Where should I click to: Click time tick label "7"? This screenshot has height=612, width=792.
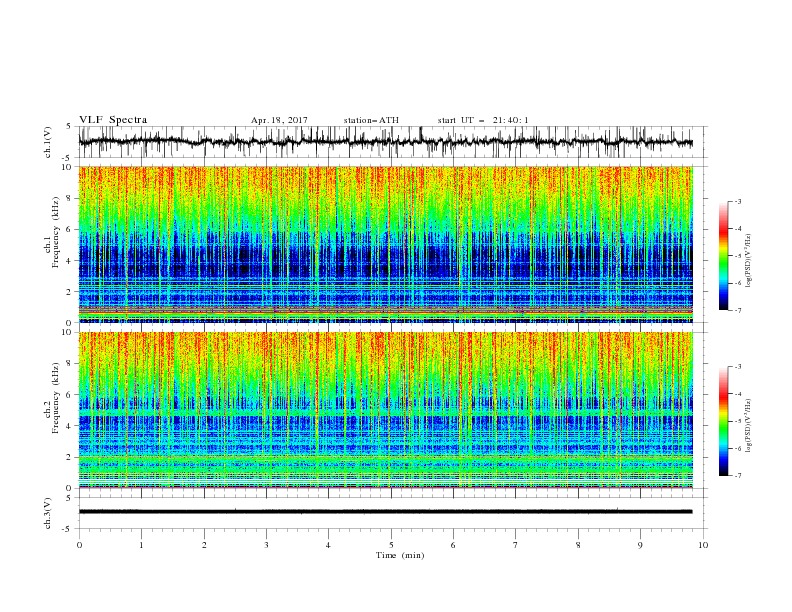click(516, 545)
